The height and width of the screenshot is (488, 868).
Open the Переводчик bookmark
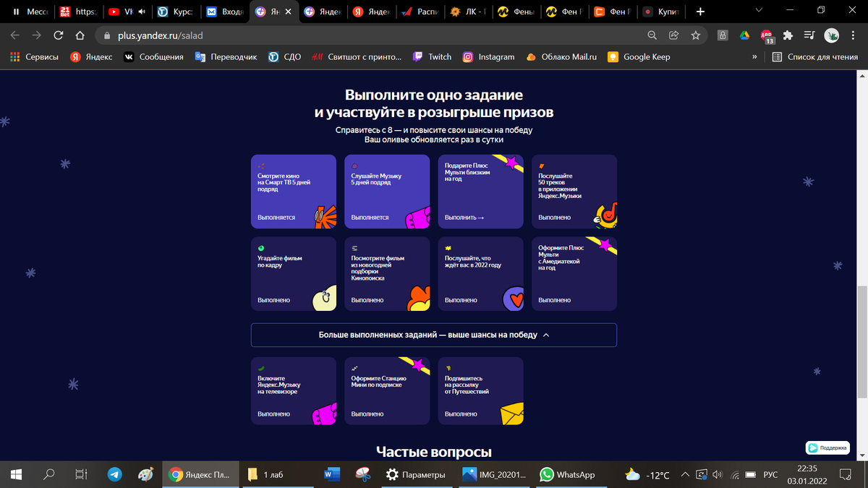[x=226, y=57]
